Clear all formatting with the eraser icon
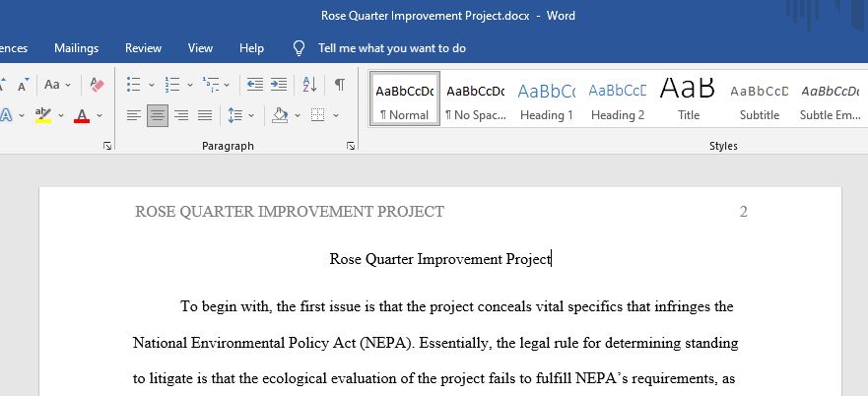 tap(97, 85)
